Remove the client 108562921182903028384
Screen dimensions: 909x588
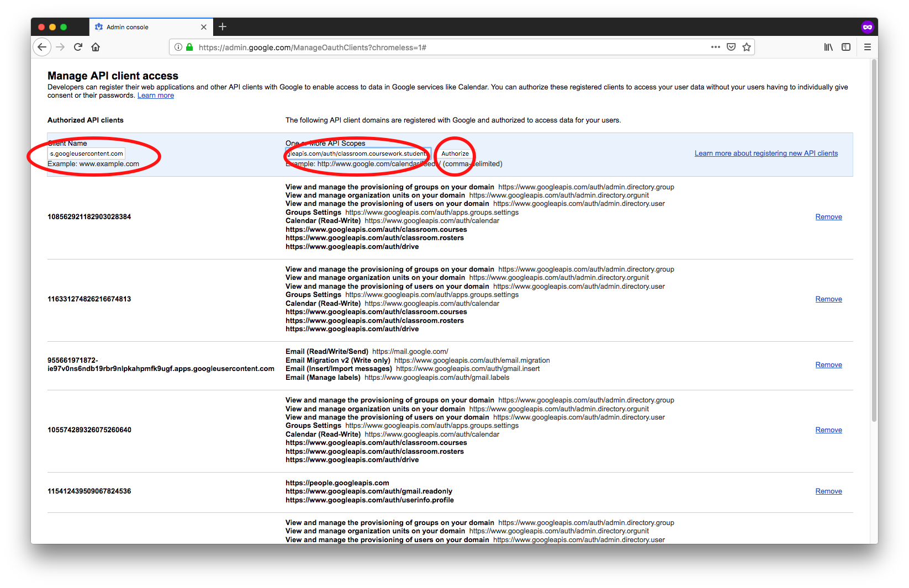[828, 216]
